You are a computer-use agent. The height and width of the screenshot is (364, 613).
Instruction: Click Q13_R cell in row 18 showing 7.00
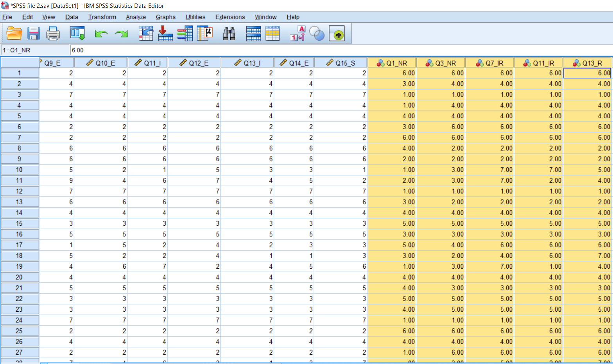pos(587,256)
